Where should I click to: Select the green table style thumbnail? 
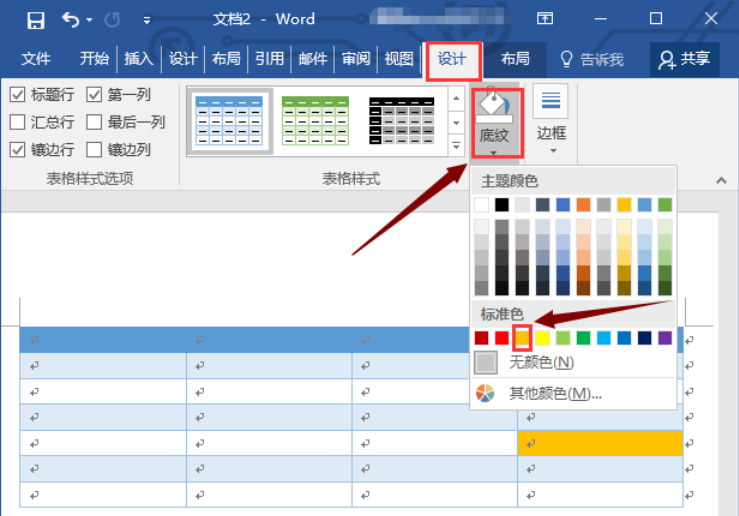coord(315,121)
